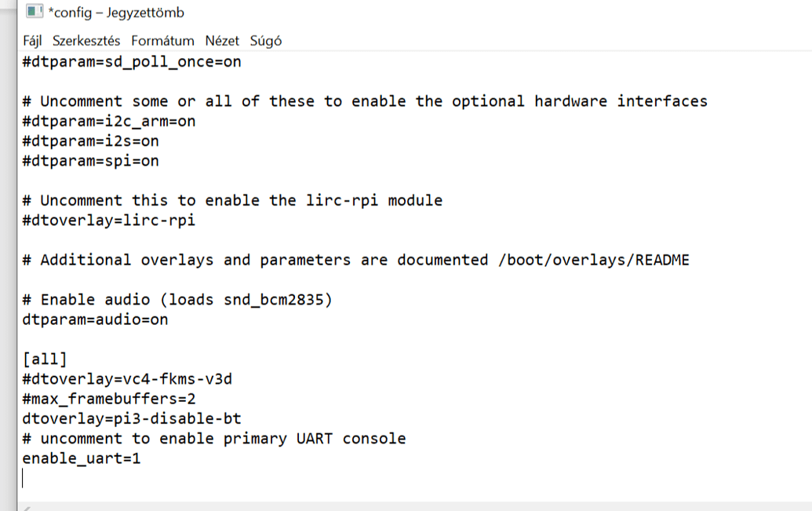
Task: Place cursor in the enable_uart=1 line
Action: 81,458
